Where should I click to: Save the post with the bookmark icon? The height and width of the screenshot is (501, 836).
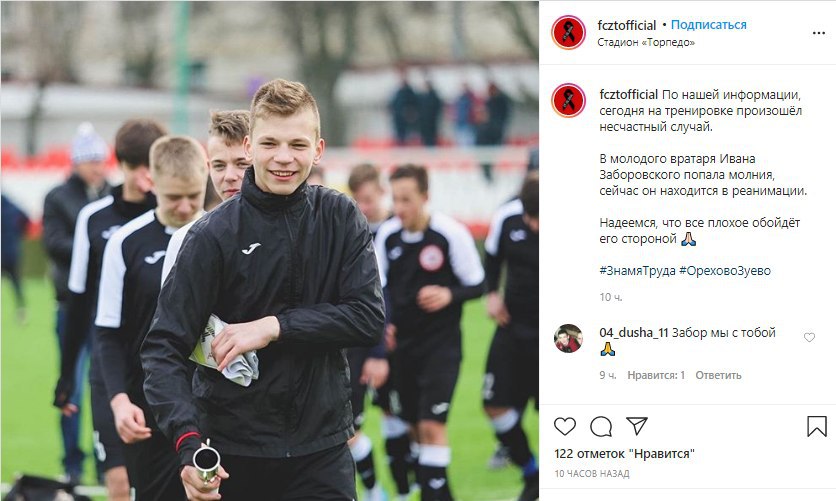coord(816,426)
